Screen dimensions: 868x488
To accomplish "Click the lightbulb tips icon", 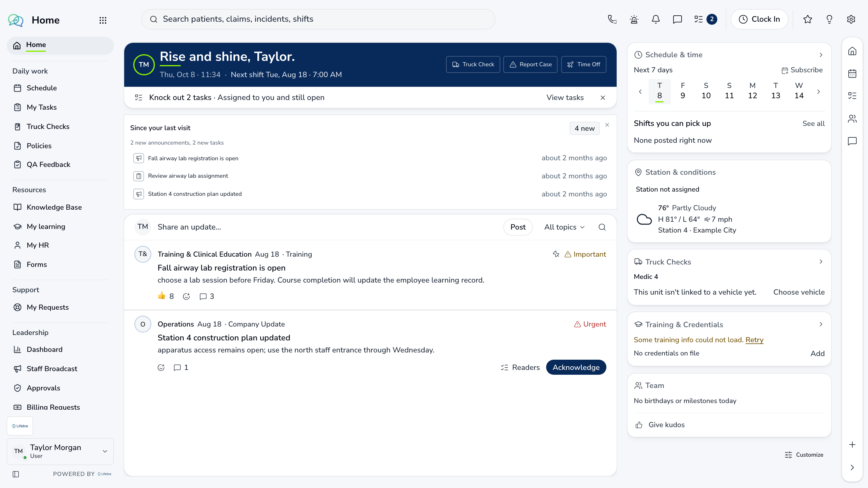I will (x=829, y=19).
